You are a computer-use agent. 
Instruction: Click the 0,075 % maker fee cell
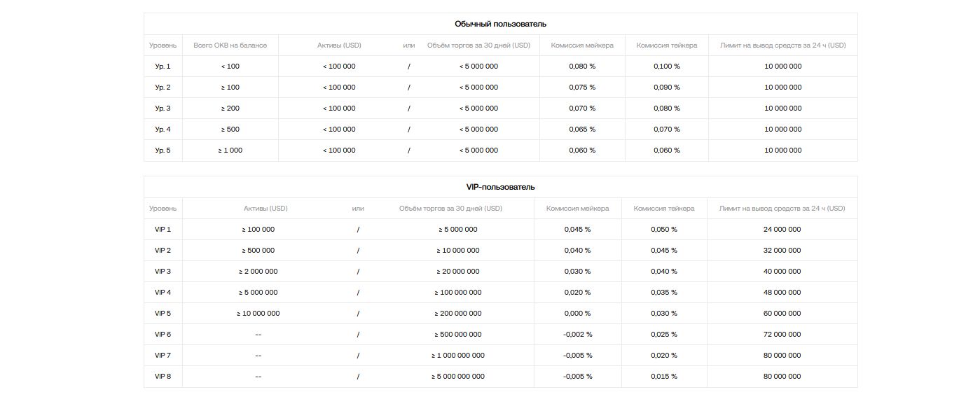click(x=582, y=87)
